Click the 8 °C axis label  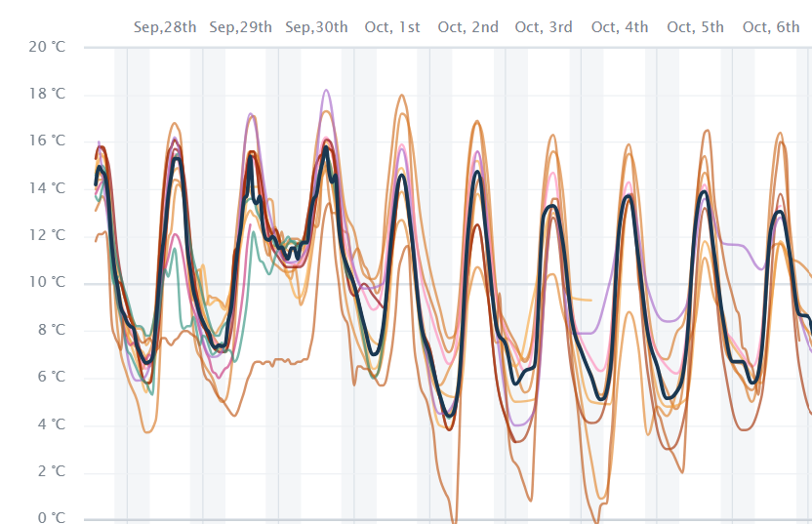[x=52, y=330]
